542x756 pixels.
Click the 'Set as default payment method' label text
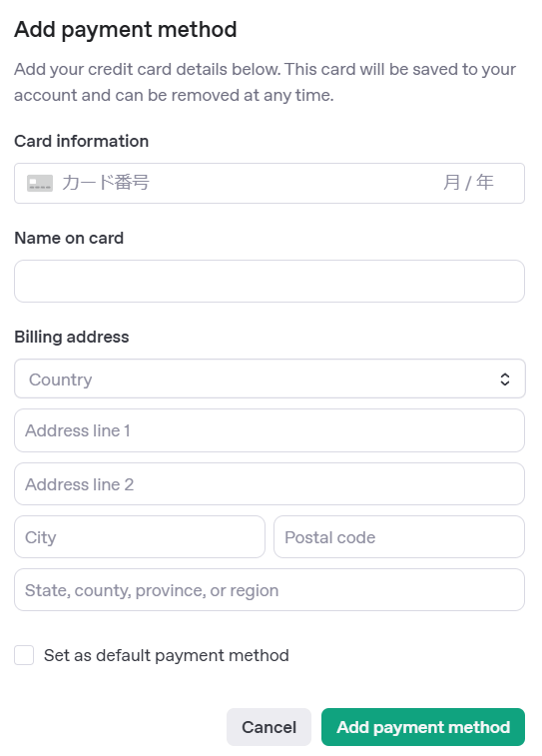click(x=167, y=656)
